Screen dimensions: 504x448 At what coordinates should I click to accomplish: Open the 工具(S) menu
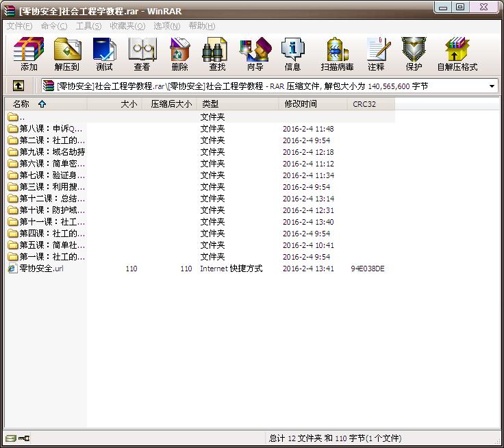click(x=88, y=26)
